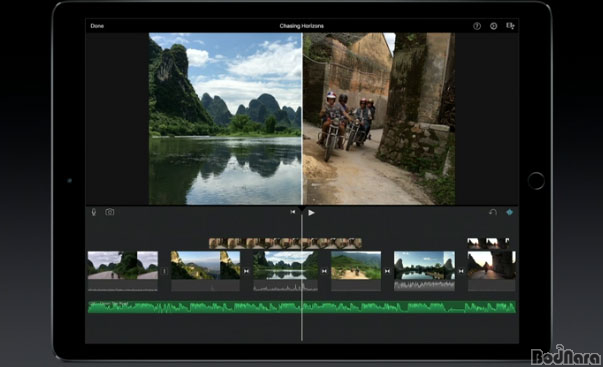Screen dimensions: 603x367
Task: Toggle the blue audio waveforms button
Action: pos(510,212)
